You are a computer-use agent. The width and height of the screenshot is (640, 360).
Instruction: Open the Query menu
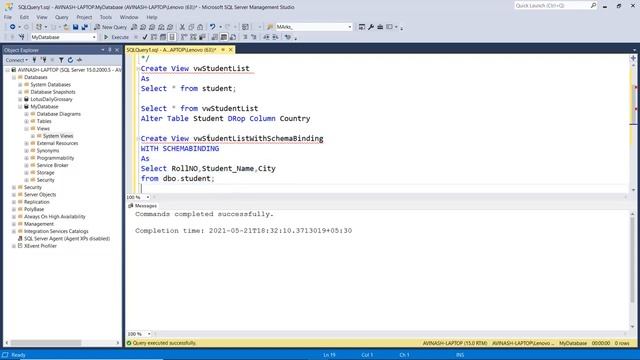pos(62,17)
